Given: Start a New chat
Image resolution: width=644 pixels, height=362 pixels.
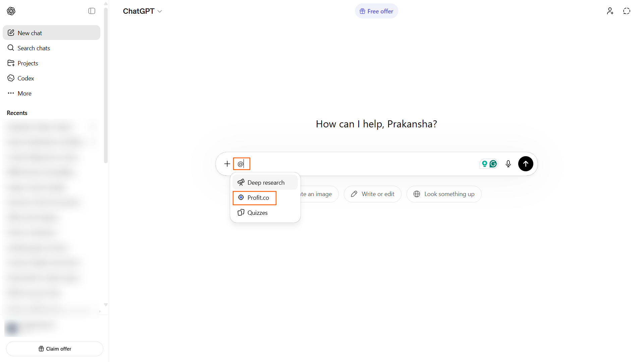Looking at the screenshot, I should 51,33.
